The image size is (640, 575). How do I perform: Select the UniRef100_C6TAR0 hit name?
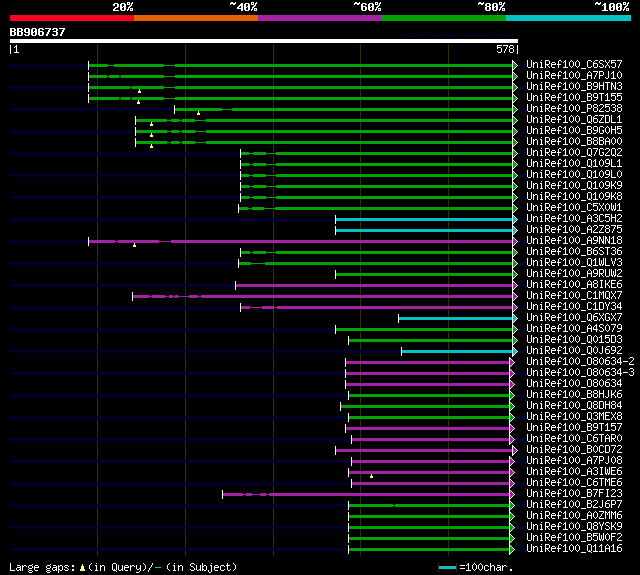point(574,439)
